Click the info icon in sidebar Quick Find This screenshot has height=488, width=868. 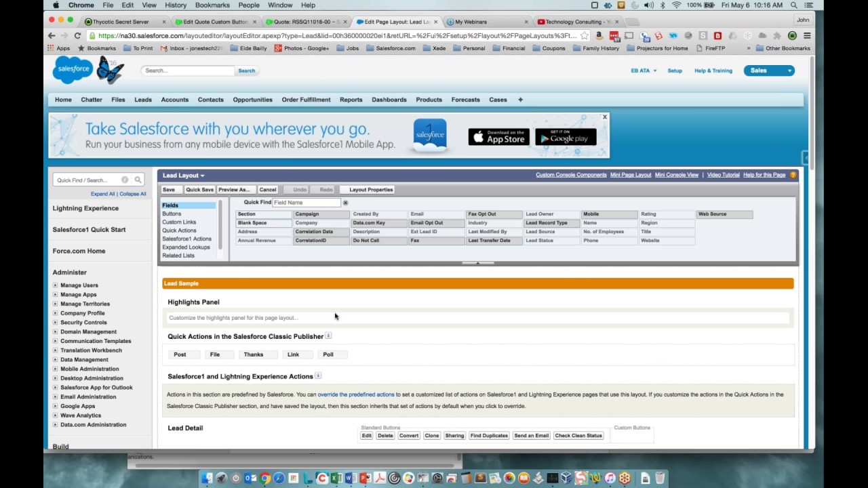(x=125, y=180)
